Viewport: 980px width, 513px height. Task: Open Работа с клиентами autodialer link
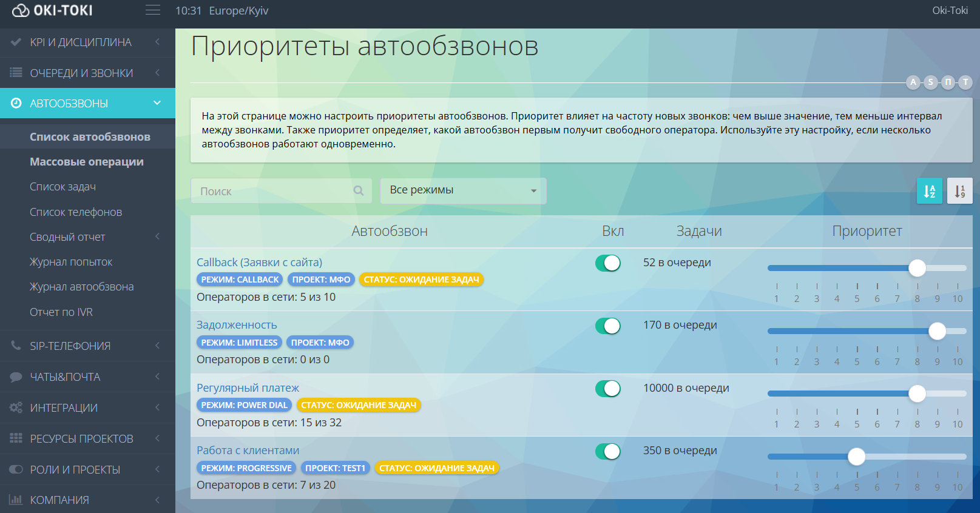(248, 451)
